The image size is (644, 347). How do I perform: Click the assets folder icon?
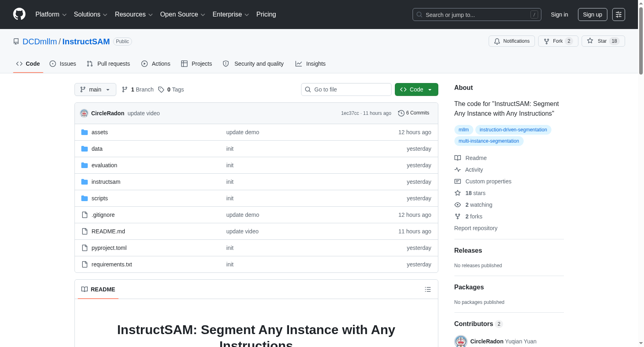click(85, 132)
